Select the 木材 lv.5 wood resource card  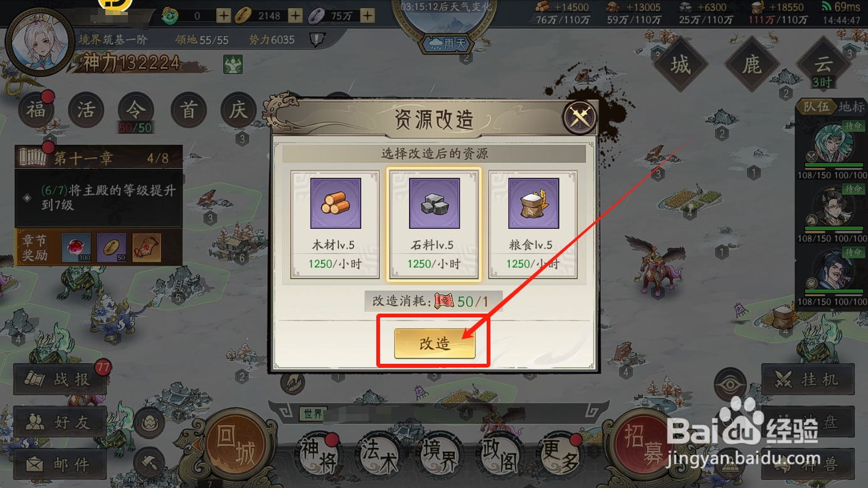(335, 224)
